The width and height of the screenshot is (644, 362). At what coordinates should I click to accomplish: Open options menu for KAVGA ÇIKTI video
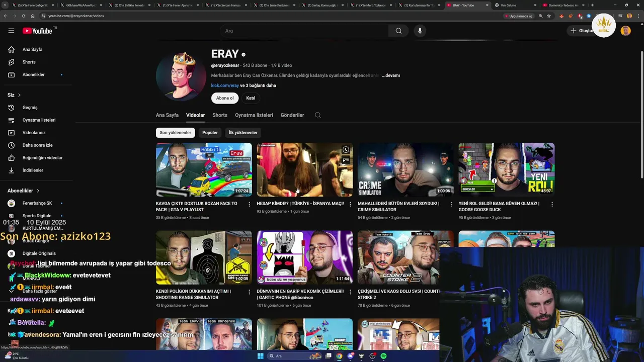(249, 204)
